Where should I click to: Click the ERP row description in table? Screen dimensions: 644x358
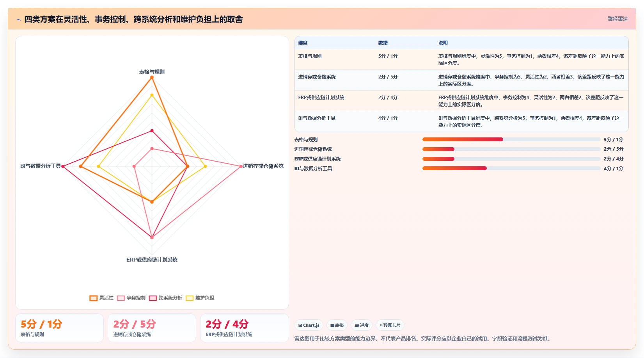(x=531, y=101)
